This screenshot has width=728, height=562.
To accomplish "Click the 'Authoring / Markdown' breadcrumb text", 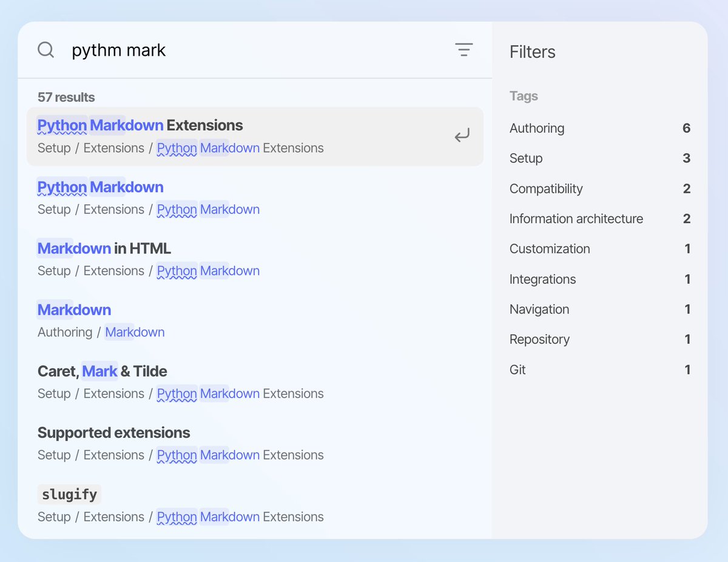I will (x=101, y=332).
